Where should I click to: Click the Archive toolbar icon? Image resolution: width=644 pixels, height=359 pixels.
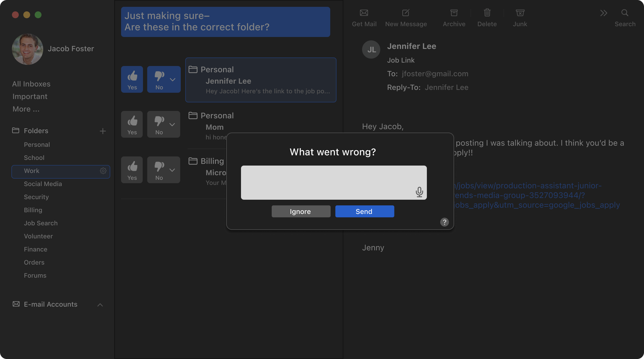point(454,13)
